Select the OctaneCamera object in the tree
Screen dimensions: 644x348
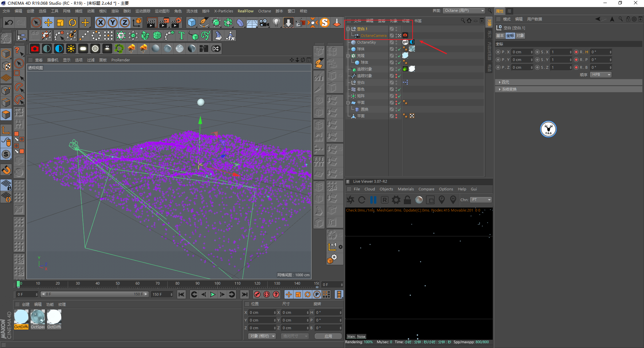[x=373, y=36]
